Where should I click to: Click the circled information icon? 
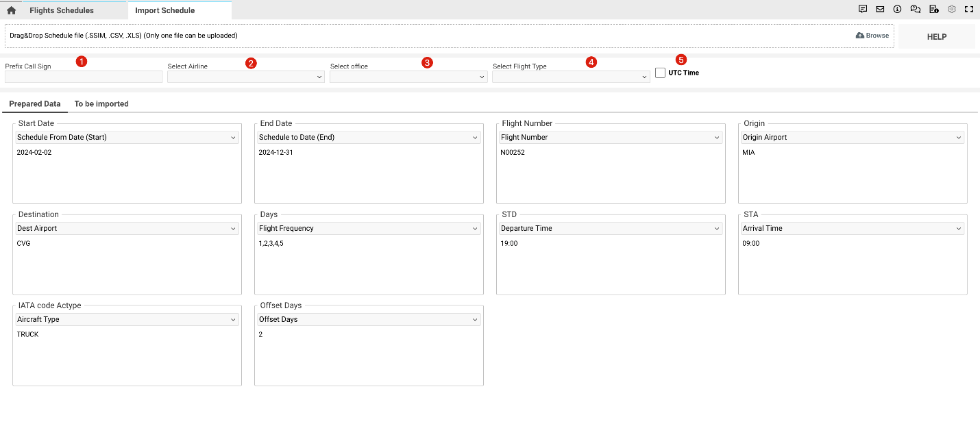(897, 10)
